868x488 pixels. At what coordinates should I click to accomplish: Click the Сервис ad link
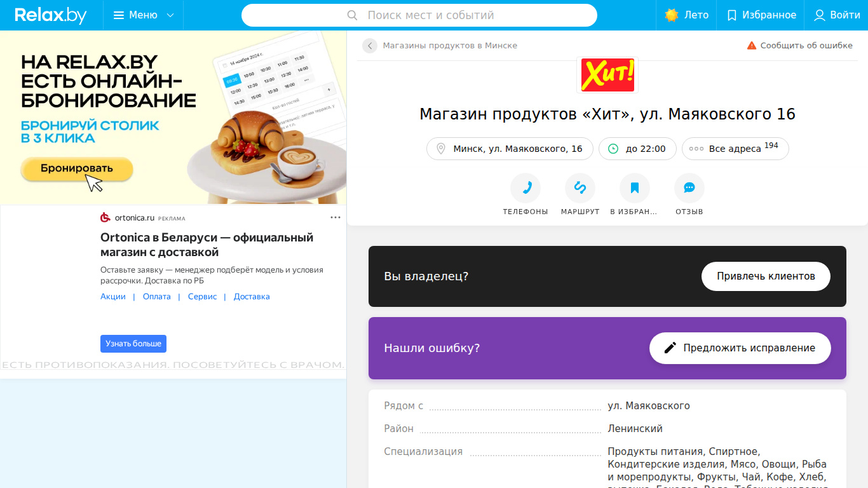pyautogui.click(x=202, y=297)
